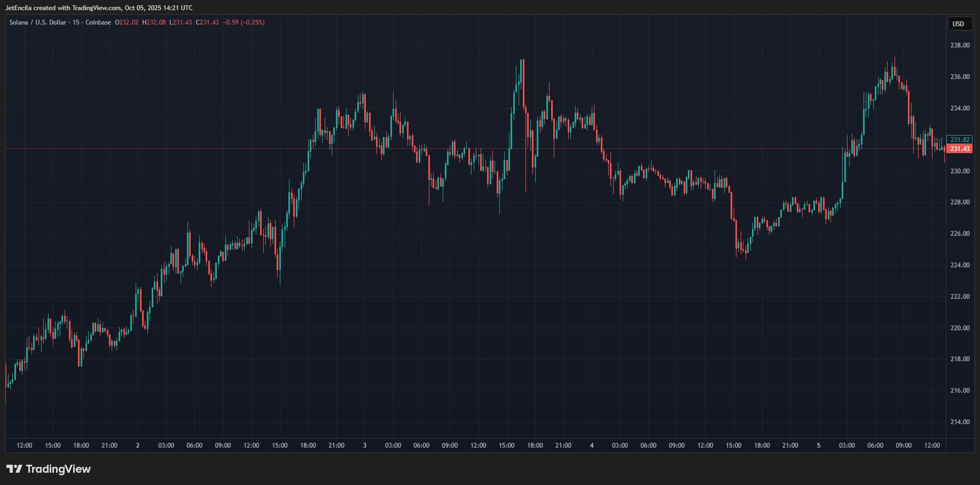Click the close value C231.43 in legend

pyautogui.click(x=207, y=22)
